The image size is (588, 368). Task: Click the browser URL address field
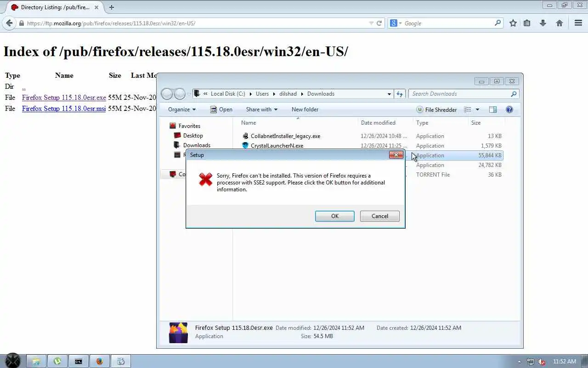[x=198, y=23]
